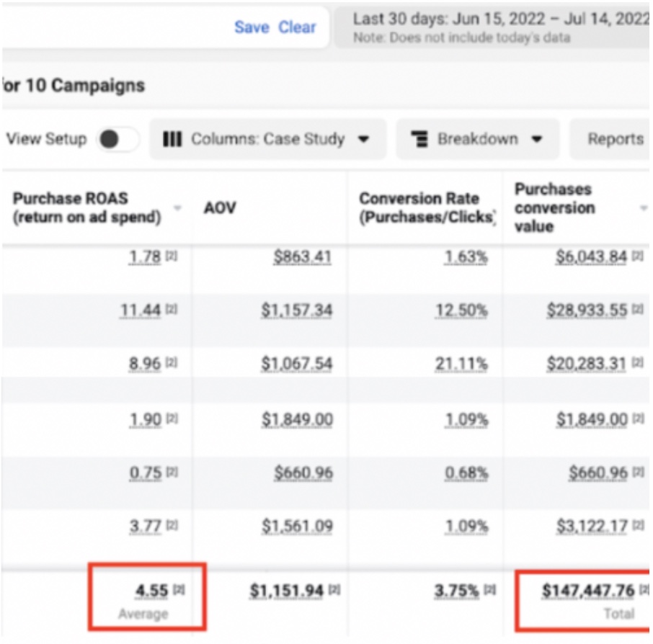Viewport: 653px width, 644px height.
Task: Click footnote marker beside 4.55 average ROAS
Action: tap(178, 591)
